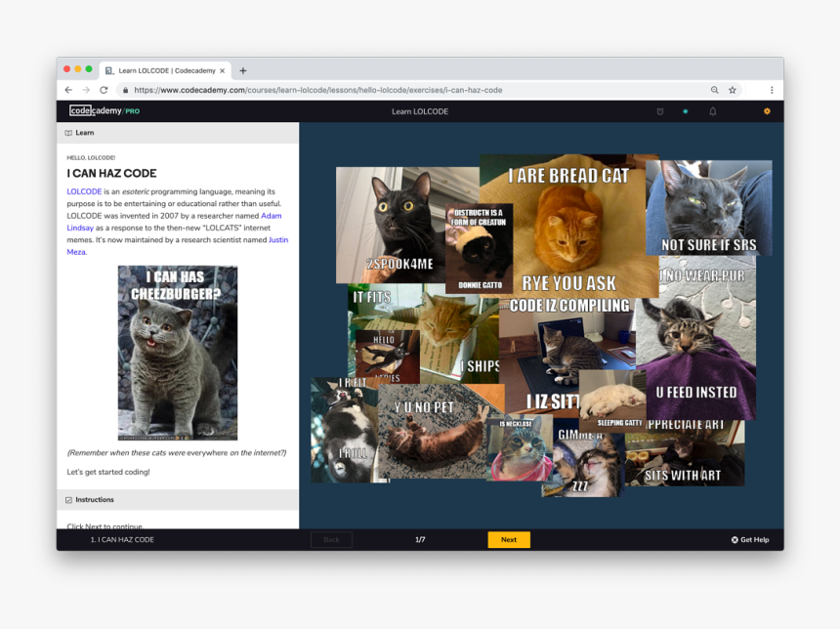Open the orange settings gear

pyautogui.click(x=767, y=111)
